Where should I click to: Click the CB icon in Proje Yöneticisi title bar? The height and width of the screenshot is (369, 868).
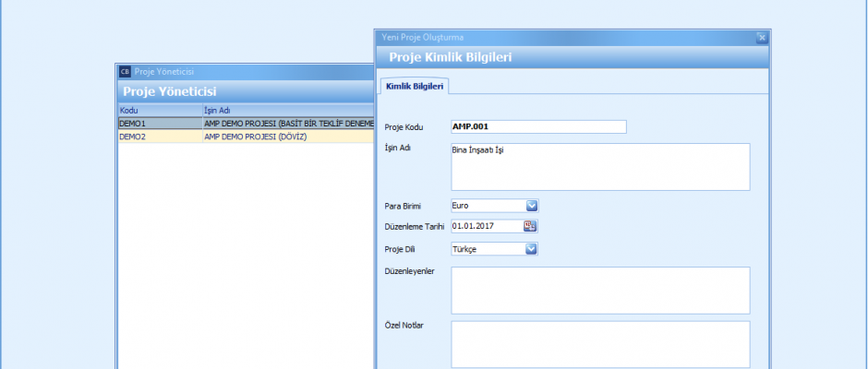pos(125,71)
